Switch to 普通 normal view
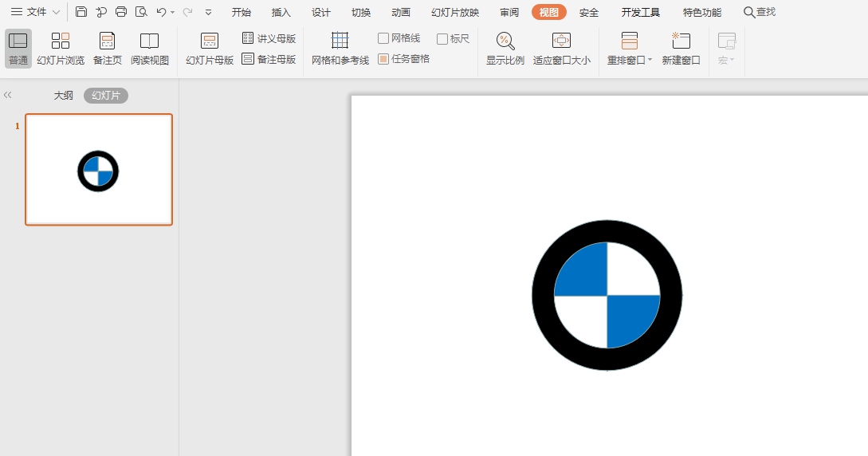This screenshot has width=868, height=456. (18, 49)
